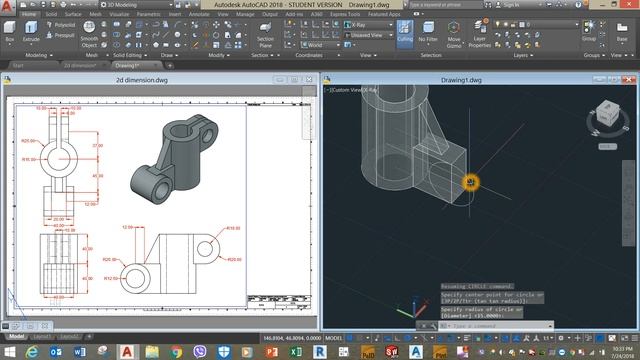Open the World UCS dropdown

click(320, 45)
